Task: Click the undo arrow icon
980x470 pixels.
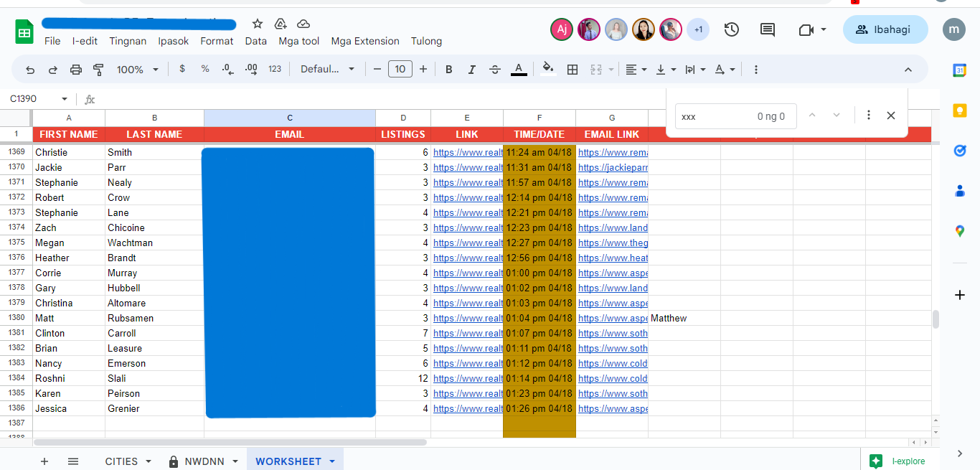Action: 30,70
